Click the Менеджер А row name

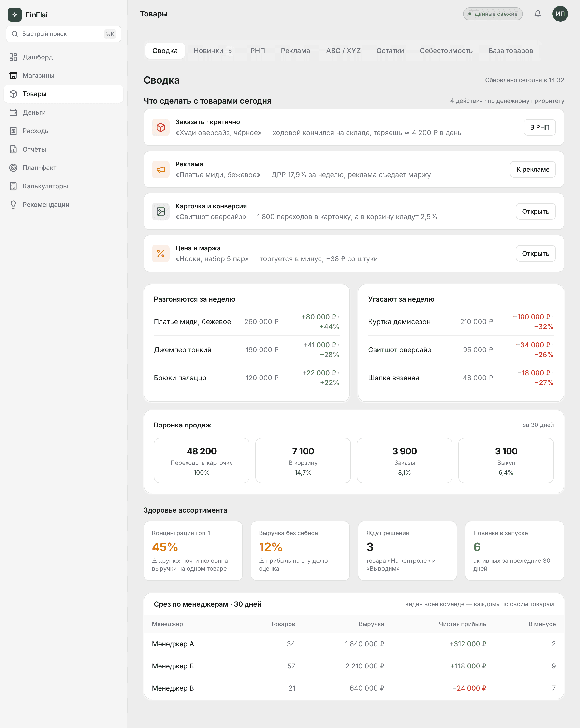coord(173,644)
